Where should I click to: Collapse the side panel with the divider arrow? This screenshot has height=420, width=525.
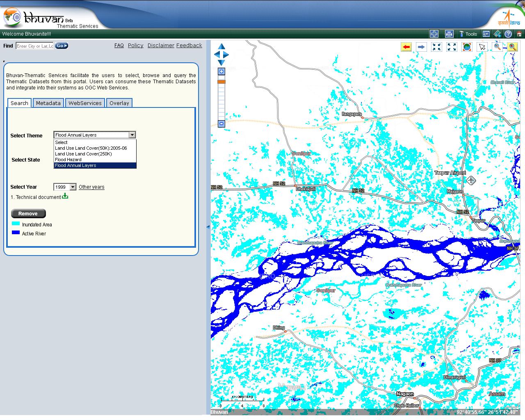[208, 227]
